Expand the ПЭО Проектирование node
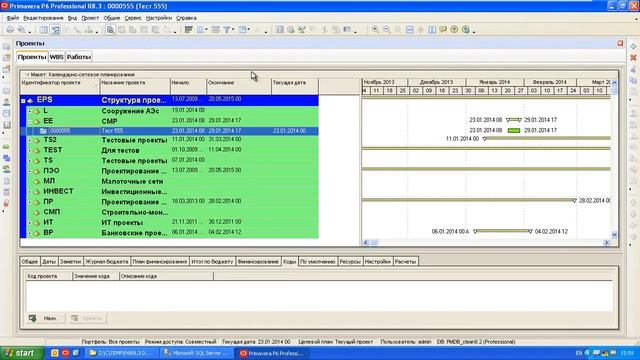 point(29,171)
